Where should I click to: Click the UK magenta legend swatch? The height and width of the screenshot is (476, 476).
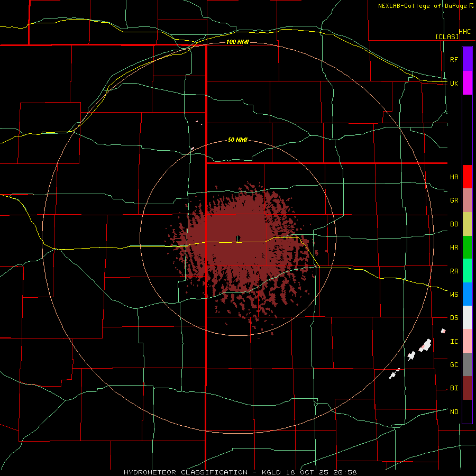(467, 83)
